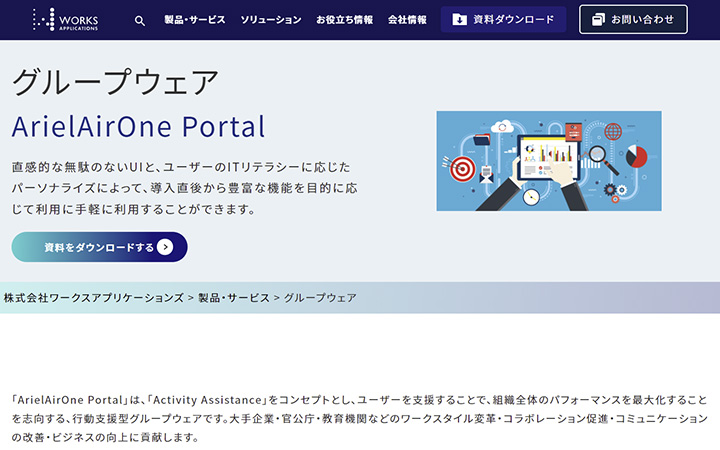Open the ソリューション menu

pyautogui.click(x=271, y=20)
